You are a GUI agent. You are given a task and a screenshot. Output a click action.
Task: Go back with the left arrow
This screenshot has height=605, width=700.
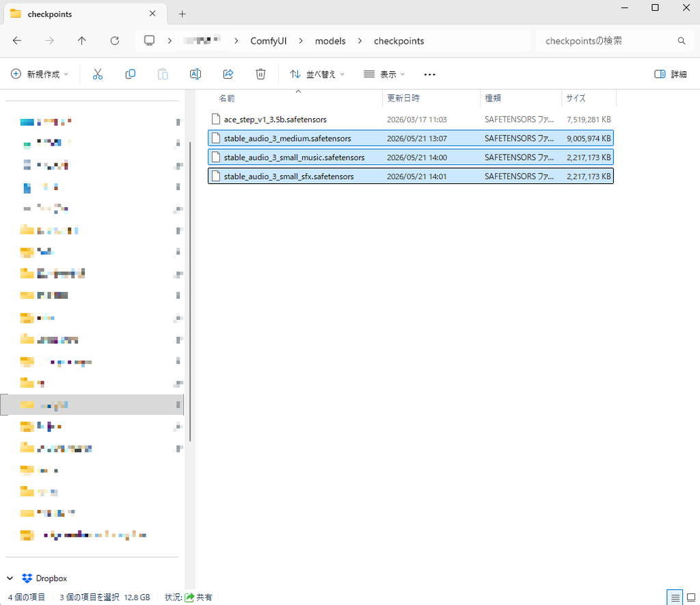coord(17,40)
